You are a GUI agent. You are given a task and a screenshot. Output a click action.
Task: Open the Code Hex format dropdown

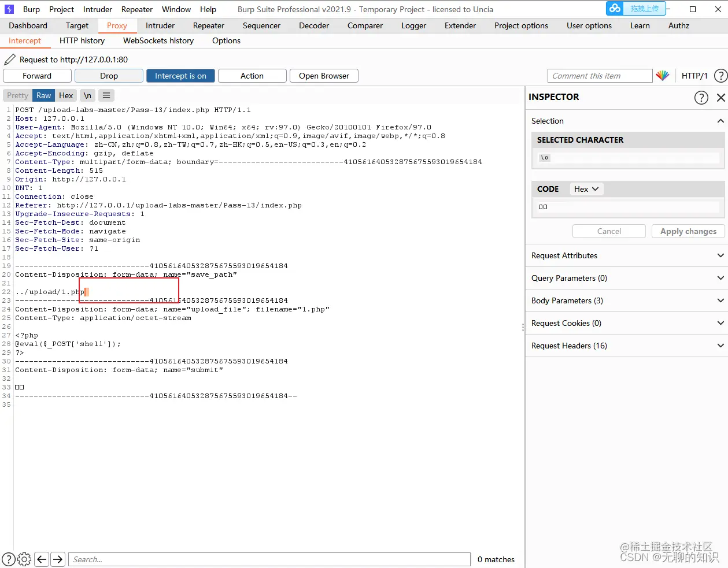[x=586, y=189]
